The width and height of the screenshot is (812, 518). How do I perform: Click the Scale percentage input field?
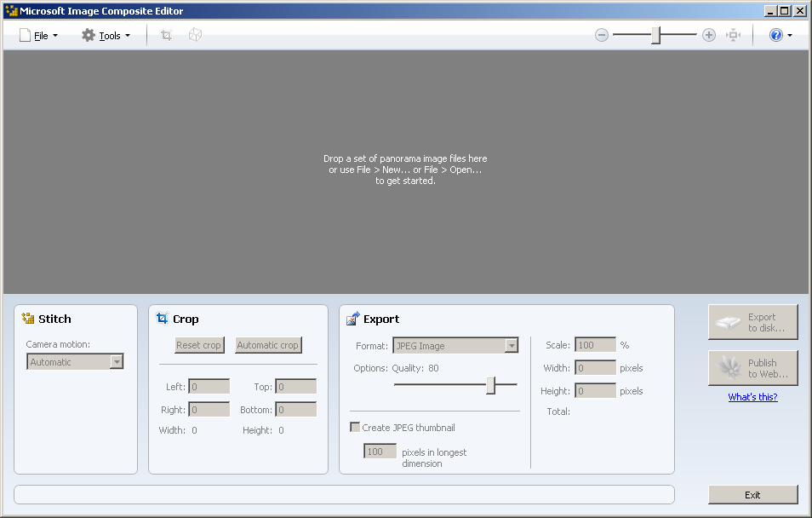tap(595, 345)
